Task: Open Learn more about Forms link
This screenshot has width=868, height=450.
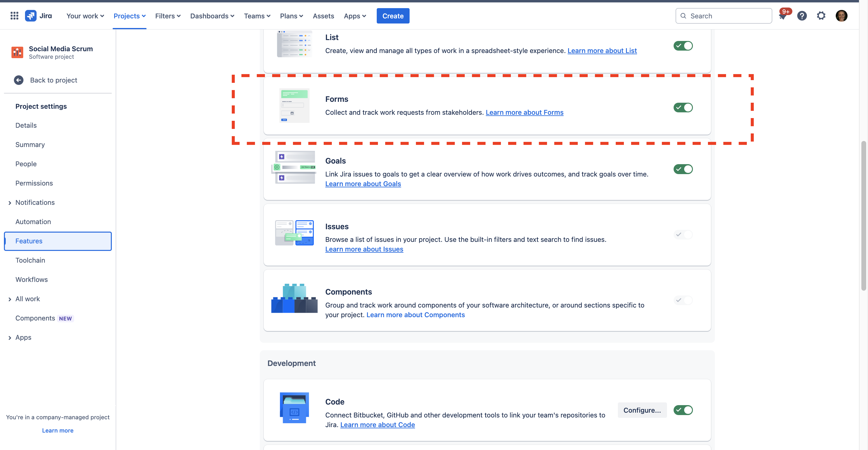Action: point(524,112)
